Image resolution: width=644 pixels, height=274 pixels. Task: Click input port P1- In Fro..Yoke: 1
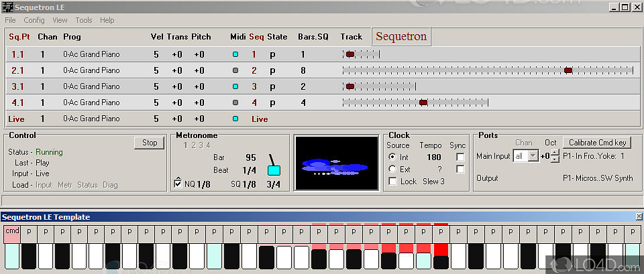tap(594, 156)
